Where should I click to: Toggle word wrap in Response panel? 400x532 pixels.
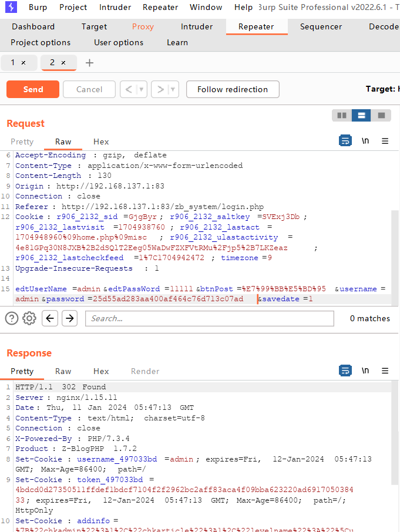(x=345, y=371)
